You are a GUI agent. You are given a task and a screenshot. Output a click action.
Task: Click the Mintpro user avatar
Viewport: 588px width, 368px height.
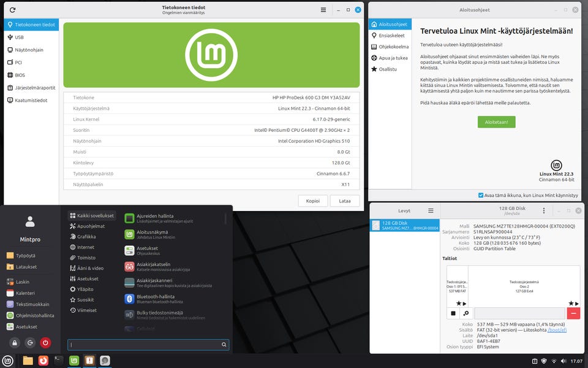point(30,221)
